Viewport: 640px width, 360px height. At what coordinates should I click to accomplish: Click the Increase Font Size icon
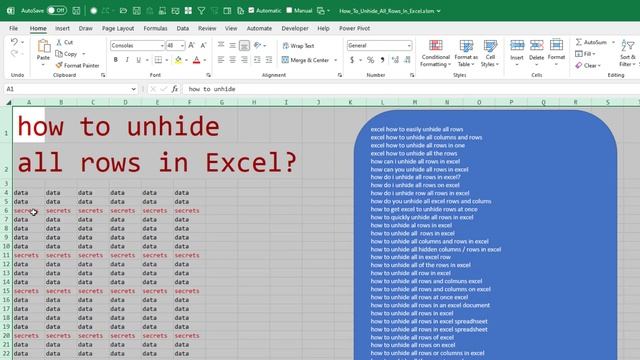click(191, 45)
